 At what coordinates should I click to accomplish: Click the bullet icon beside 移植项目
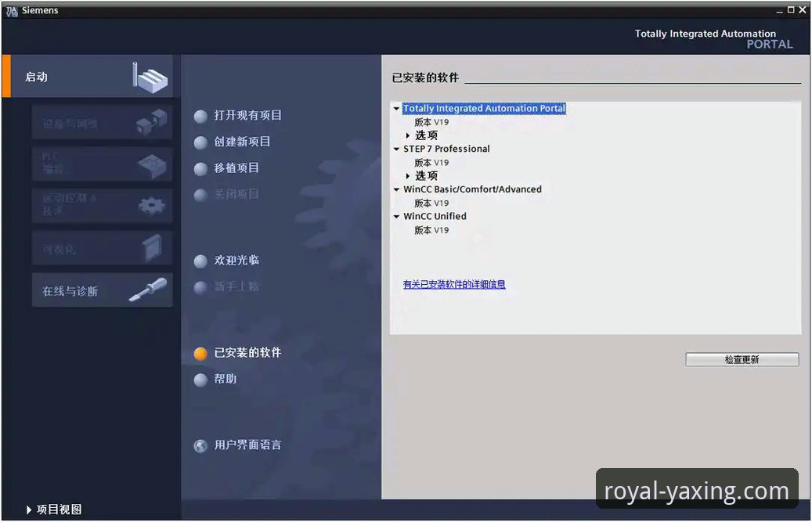coord(200,168)
